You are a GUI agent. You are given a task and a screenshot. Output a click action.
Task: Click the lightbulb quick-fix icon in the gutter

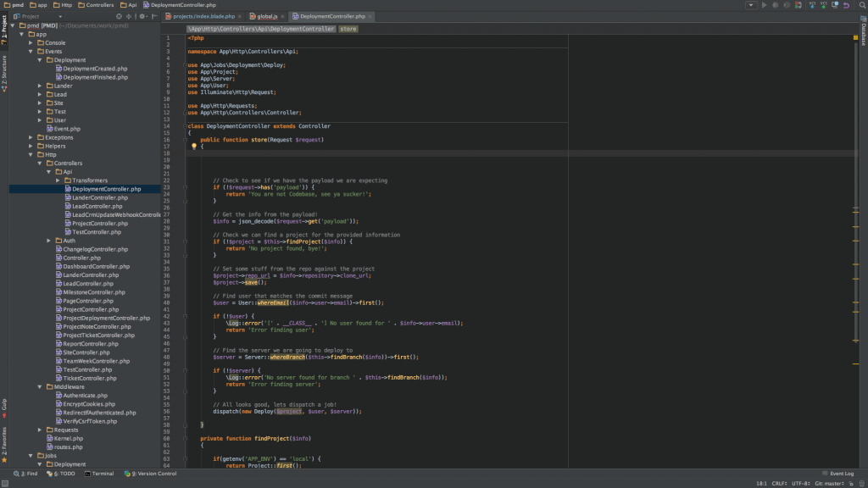(194, 147)
